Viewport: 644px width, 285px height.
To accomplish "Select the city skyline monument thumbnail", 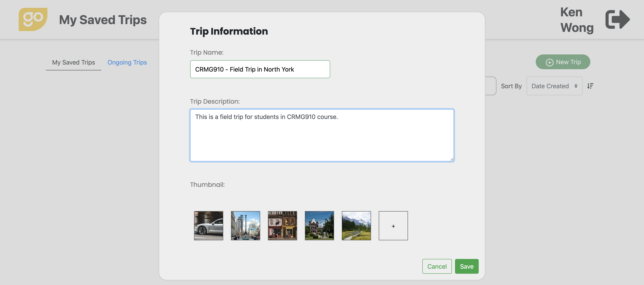I will point(246,226).
